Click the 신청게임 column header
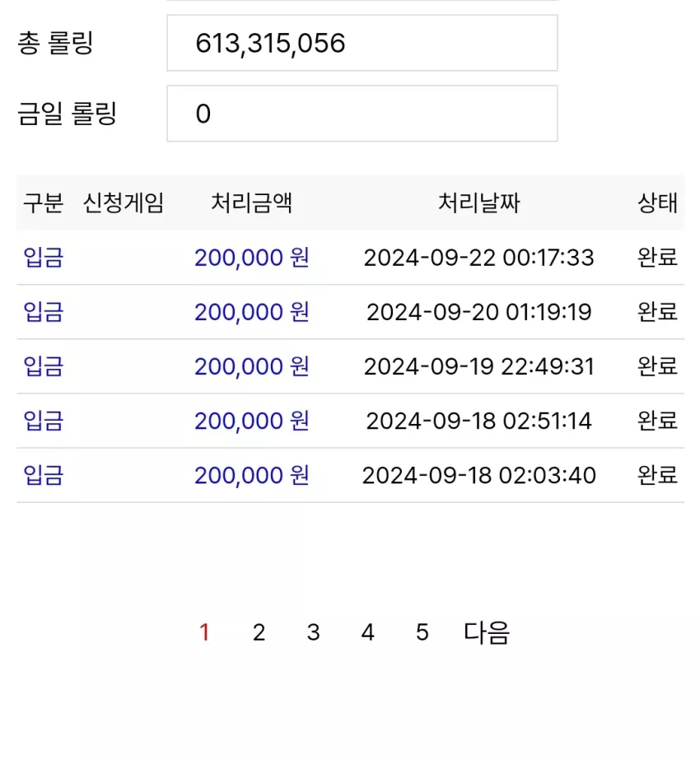 click(x=124, y=203)
